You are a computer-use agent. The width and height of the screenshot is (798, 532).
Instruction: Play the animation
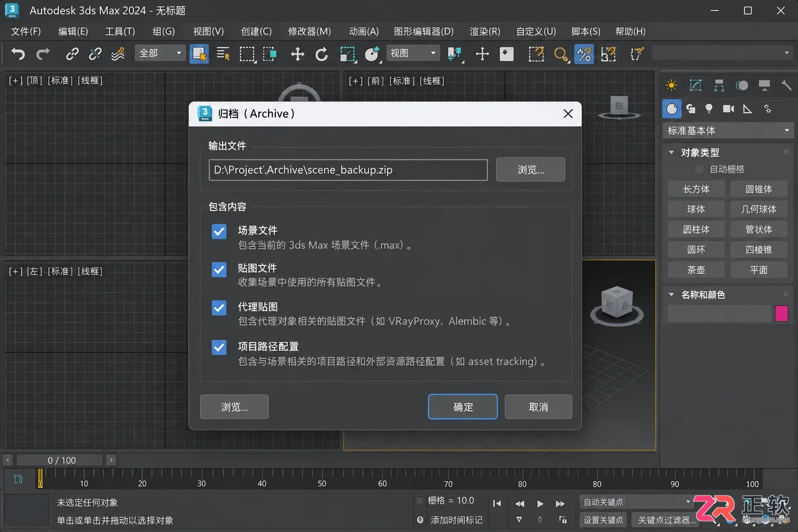coord(540,504)
